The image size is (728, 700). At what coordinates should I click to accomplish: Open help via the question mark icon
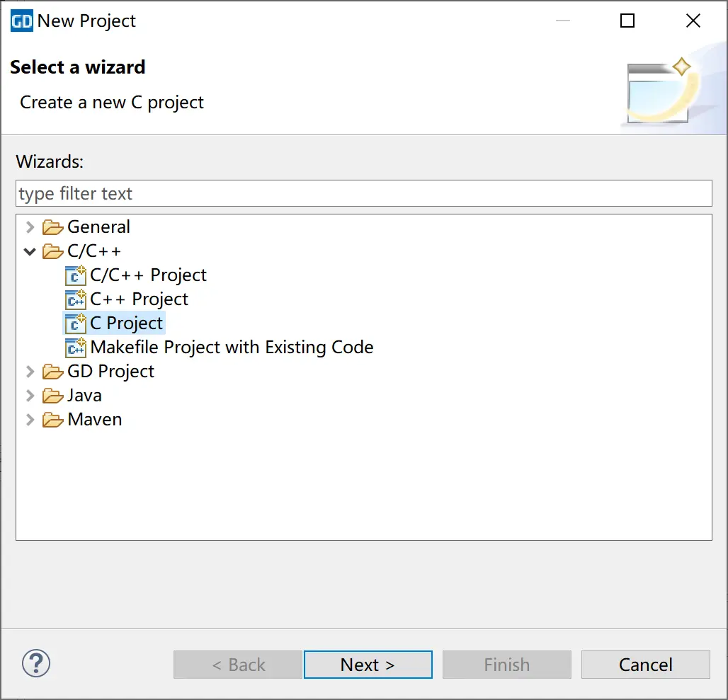(x=36, y=664)
